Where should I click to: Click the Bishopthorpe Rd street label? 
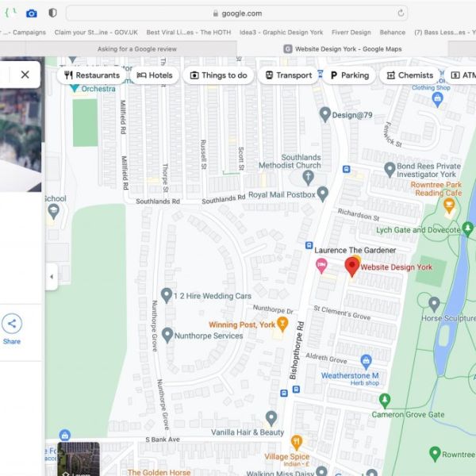click(296, 351)
